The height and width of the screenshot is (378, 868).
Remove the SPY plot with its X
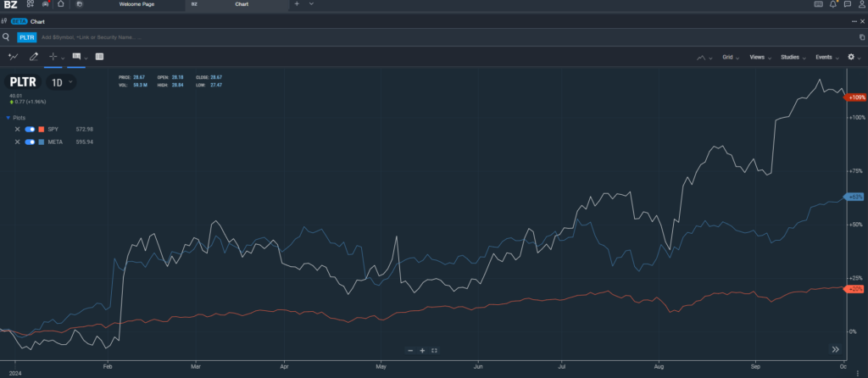17,129
